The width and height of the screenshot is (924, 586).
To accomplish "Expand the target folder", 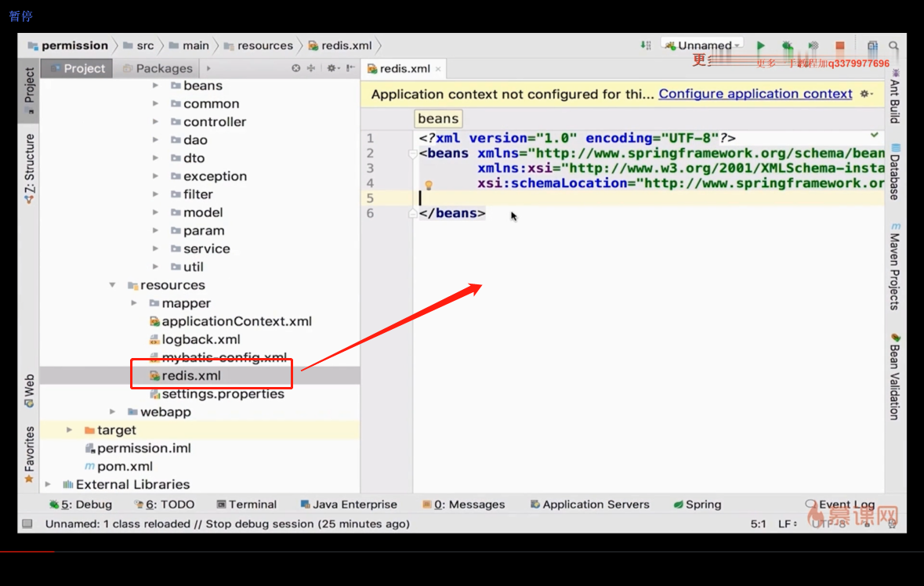I will click(69, 430).
